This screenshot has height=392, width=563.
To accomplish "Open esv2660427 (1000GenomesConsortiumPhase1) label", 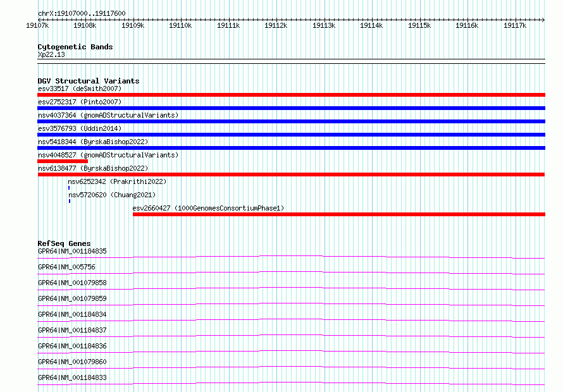I will (208, 208).
